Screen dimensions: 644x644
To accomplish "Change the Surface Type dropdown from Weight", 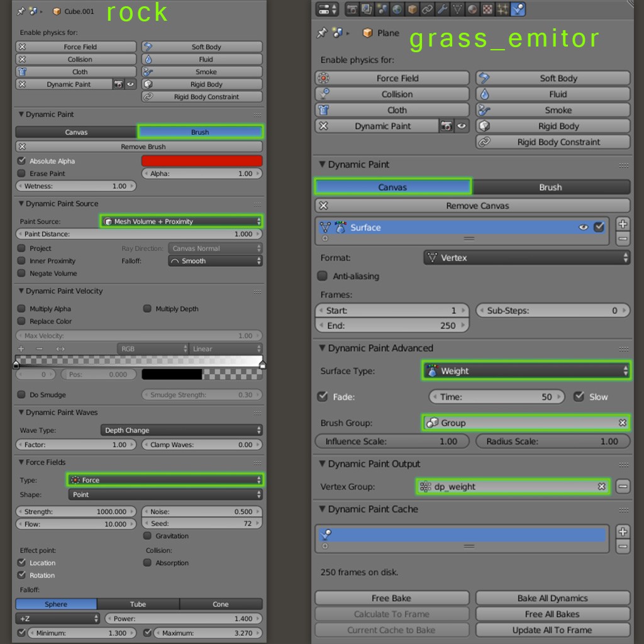I will pos(526,371).
